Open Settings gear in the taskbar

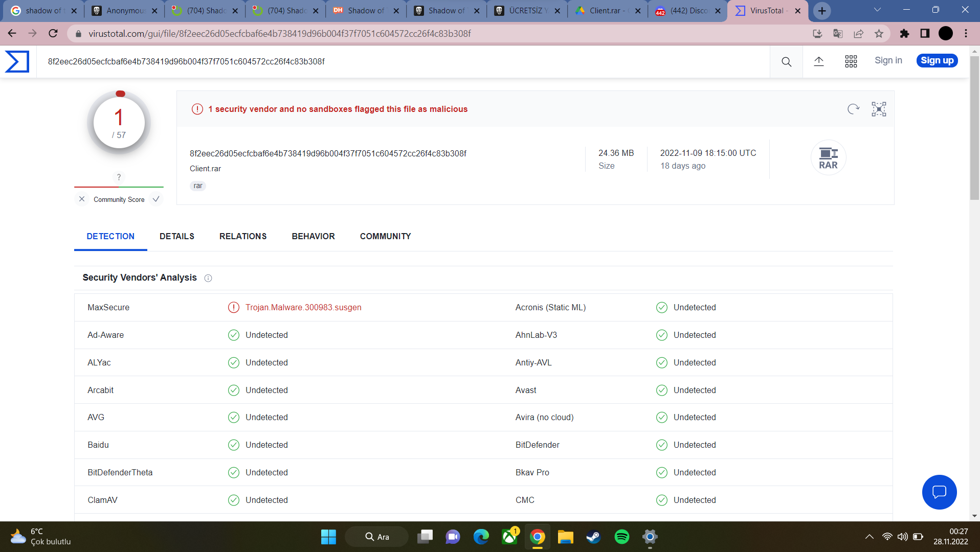point(650,537)
